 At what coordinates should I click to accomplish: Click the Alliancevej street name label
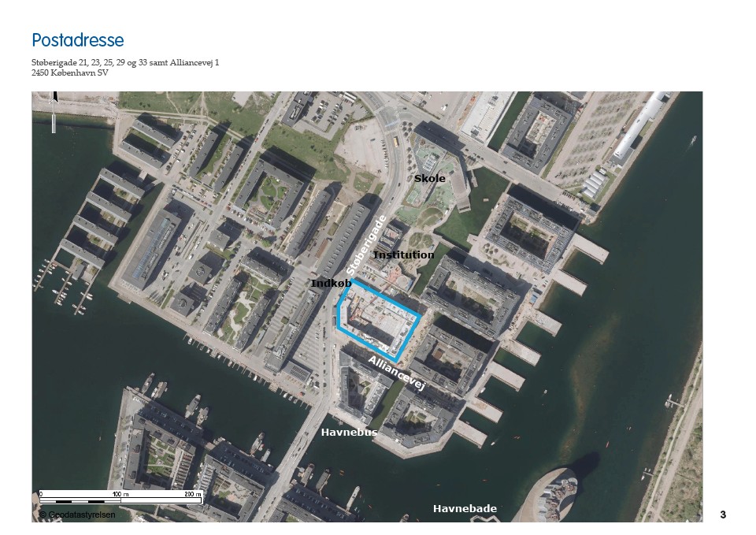397,372
